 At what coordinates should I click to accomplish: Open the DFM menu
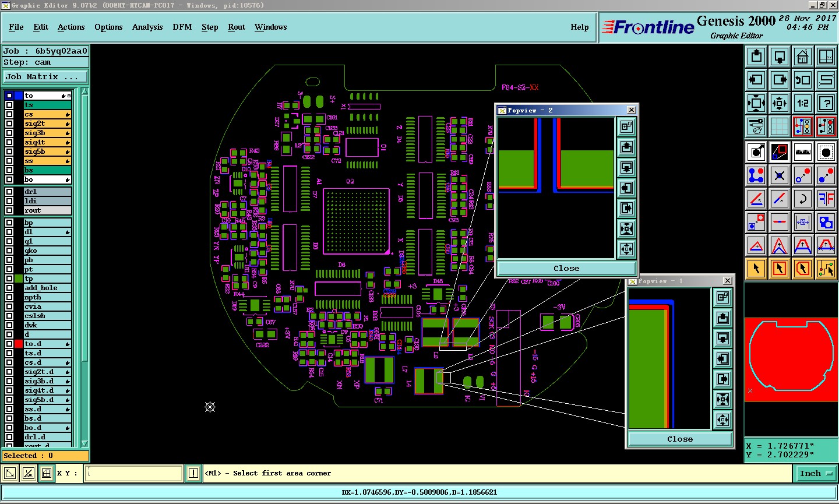(182, 27)
